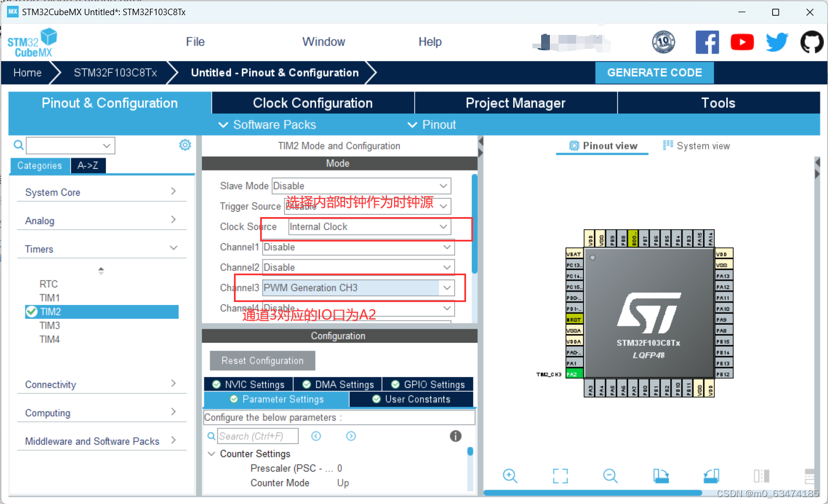The height and width of the screenshot is (504, 828).
Task: Click the parameter Search (Ctrl+F) field
Action: point(258,436)
